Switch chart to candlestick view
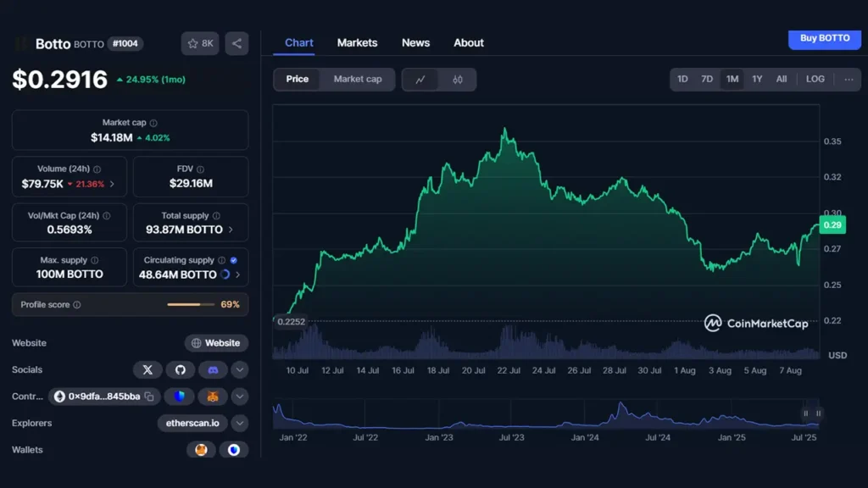868x488 pixels. [457, 80]
